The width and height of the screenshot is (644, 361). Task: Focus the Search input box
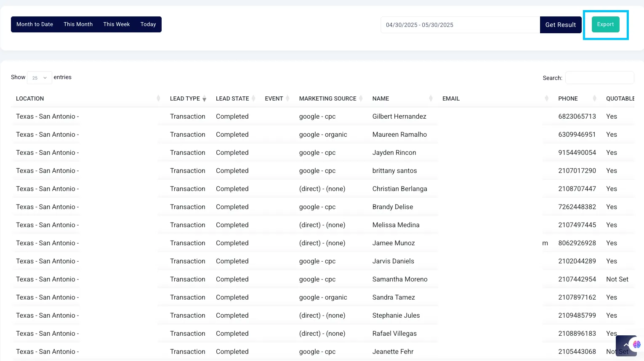click(600, 78)
